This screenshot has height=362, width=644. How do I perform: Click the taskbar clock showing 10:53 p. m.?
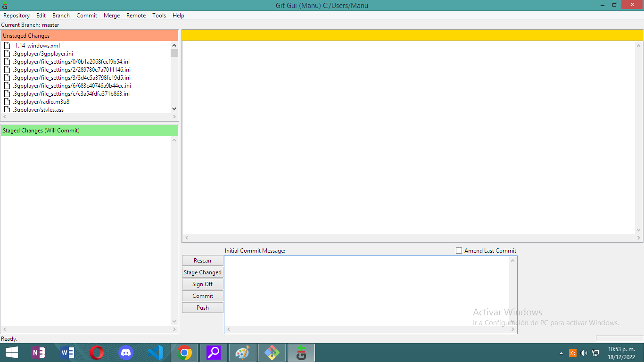[621, 353]
